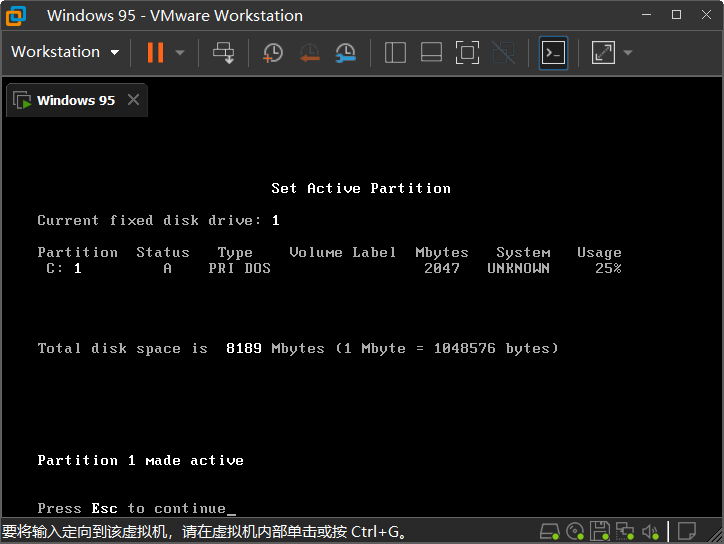Click the 'C: 1' partition entry
This screenshot has width=724, height=544.
click(x=64, y=268)
